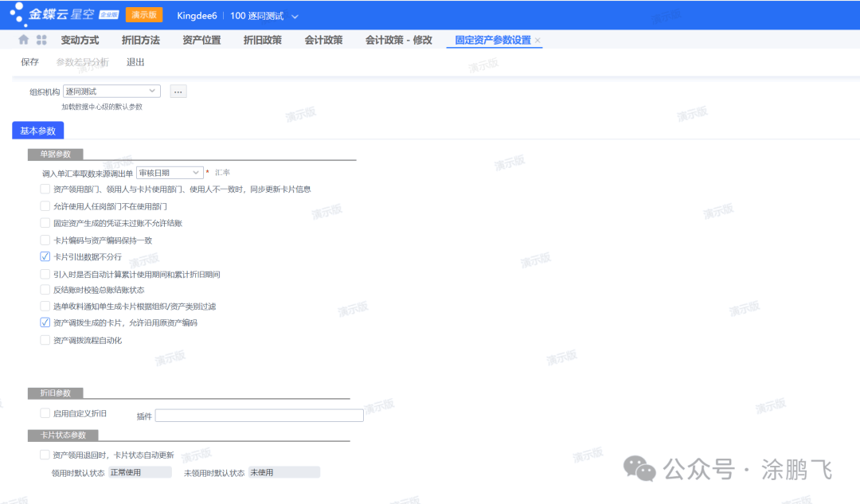Viewport: 860px width, 504px height.
Task: Switch to the 会计政策 - 修改 tab
Action: point(398,40)
